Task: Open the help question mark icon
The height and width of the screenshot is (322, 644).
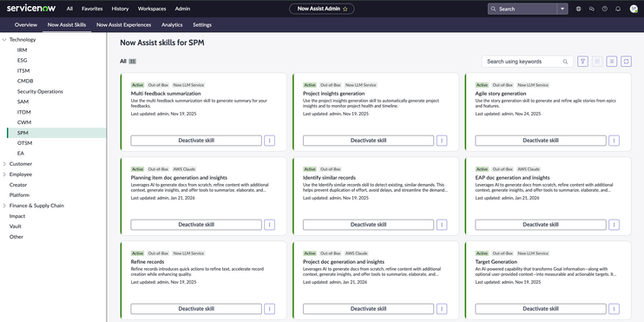Action: tap(605, 9)
